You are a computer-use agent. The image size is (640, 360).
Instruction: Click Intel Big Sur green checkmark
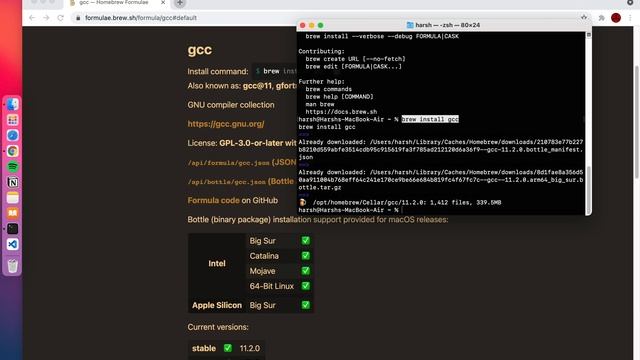[305, 241]
